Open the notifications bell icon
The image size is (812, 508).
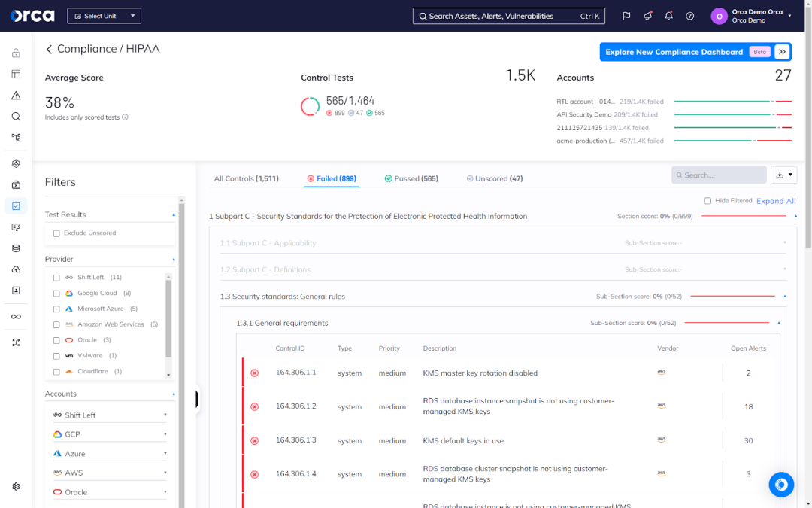(668, 16)
